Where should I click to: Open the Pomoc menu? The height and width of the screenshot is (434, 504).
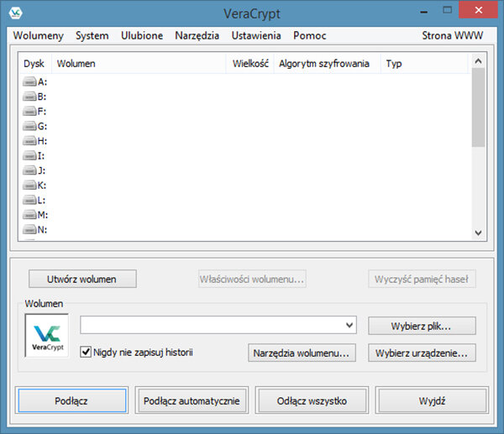point(309,35)
